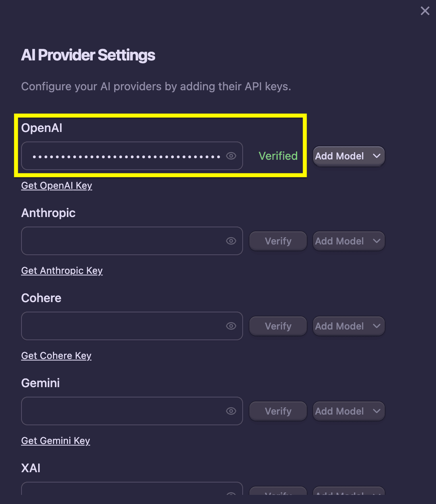Expand Anthropic Add Model dropdown
Viewport: 436px width, 504px height.
tap(348, 241)
